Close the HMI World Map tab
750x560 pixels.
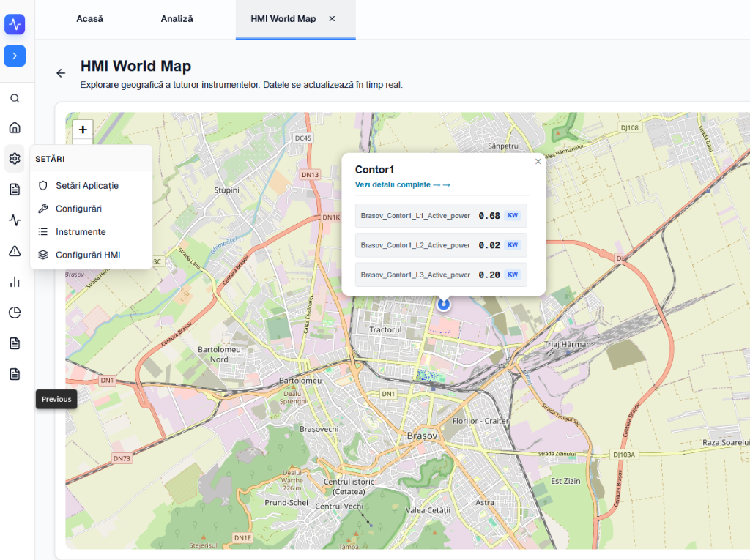pyautogui.click(x=332, y=18)
